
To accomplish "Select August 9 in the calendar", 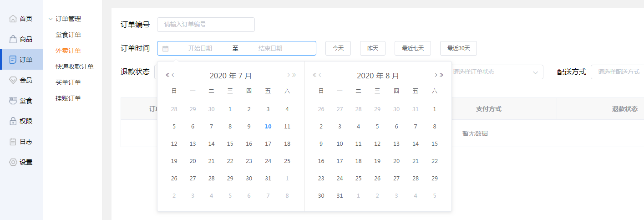I will click(x=321, y=144).
